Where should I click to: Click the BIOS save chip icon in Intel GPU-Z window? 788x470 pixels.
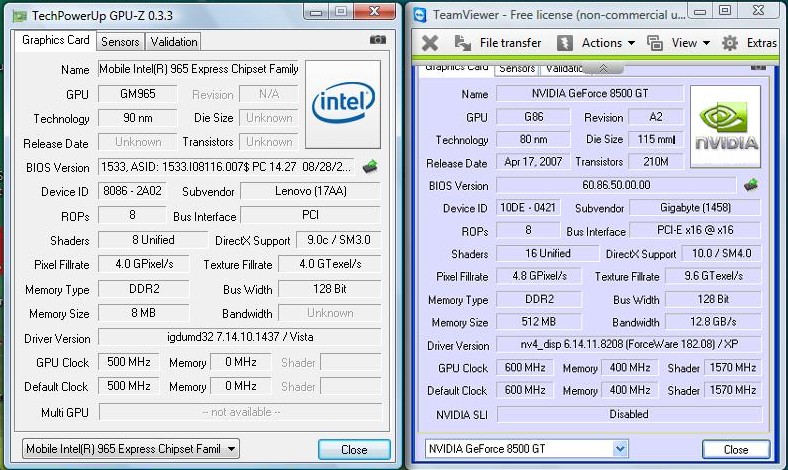pyautogui.click(x=370, y=166)
